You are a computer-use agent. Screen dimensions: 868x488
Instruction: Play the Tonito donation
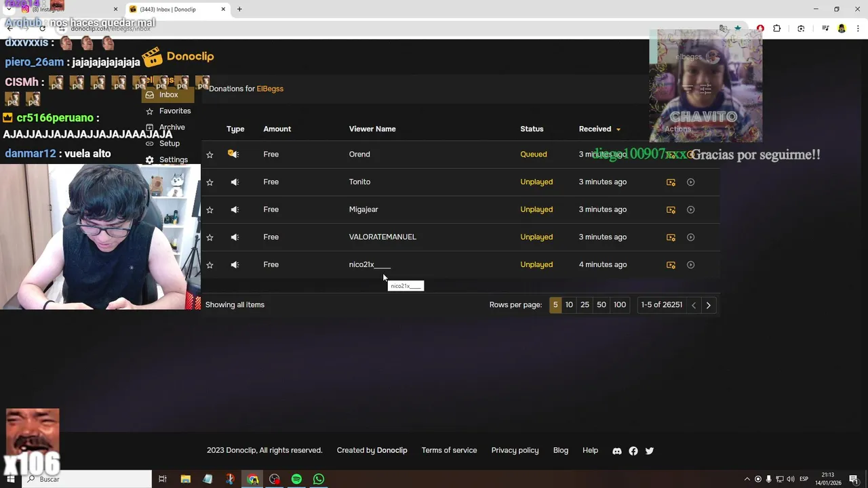click(x=690, y=182)
